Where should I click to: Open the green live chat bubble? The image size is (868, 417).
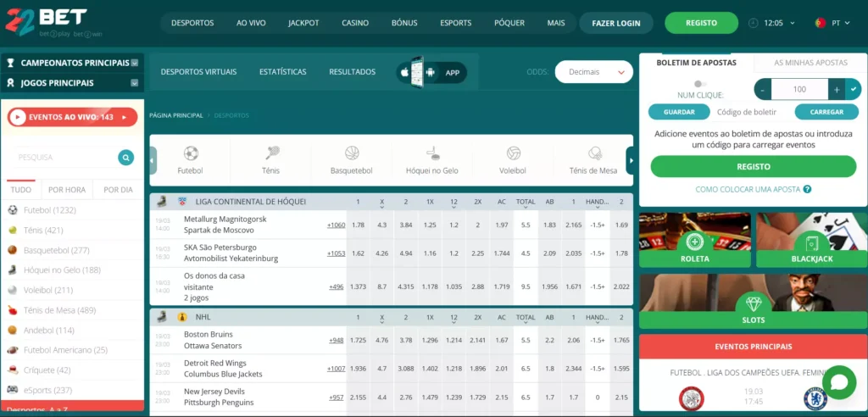838,382
